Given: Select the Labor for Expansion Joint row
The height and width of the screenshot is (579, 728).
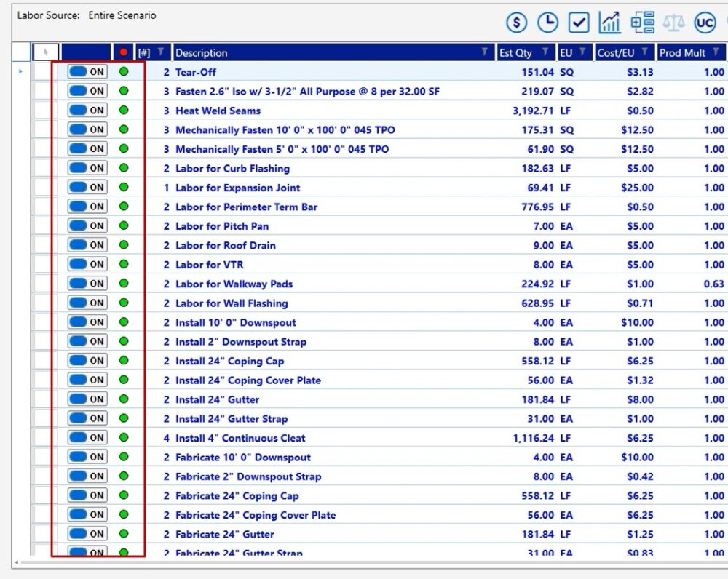Looking at the screenshot, I should (x=237, y=188).
